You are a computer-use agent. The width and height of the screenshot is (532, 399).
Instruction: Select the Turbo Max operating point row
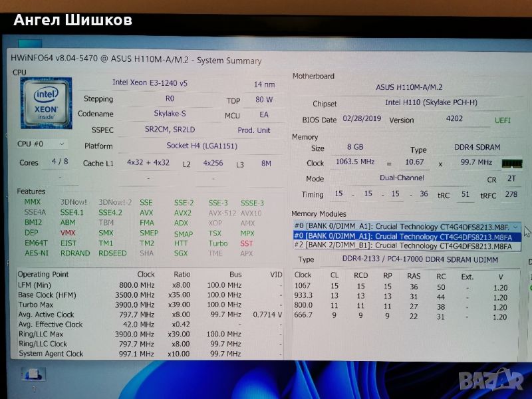150,305
